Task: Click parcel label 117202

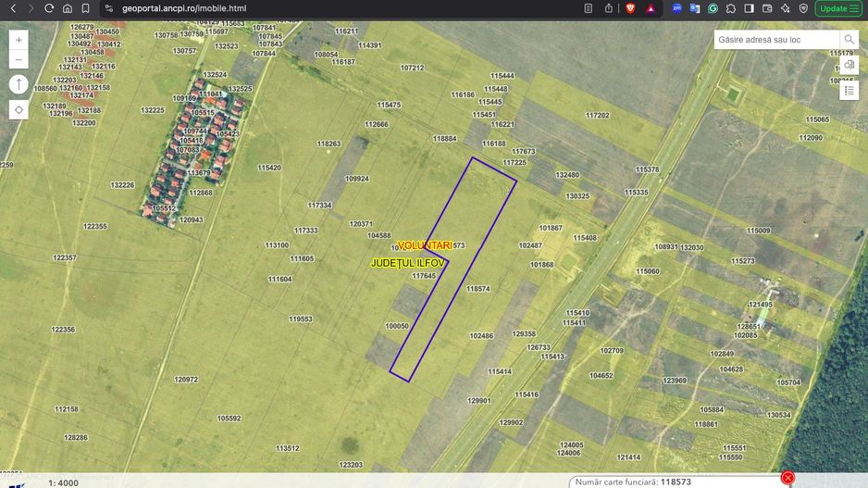Action: pos(597,115)
